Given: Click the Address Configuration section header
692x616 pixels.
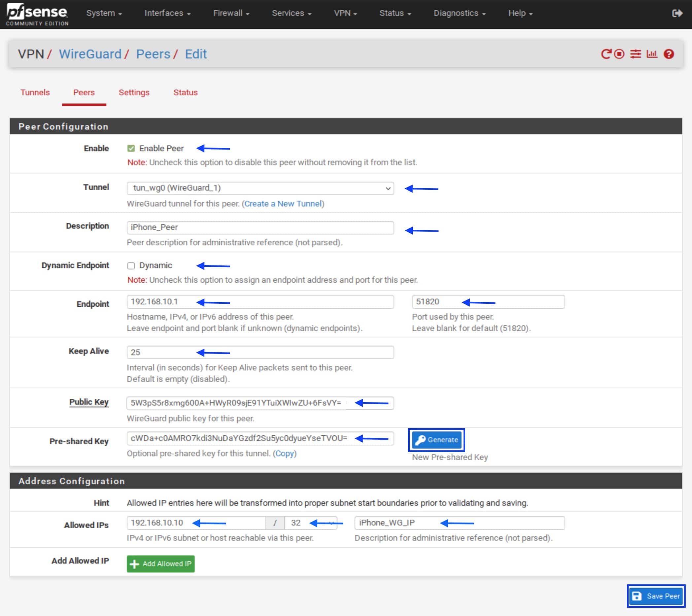Looking at the screenshot, I should [x=346, y=481].
